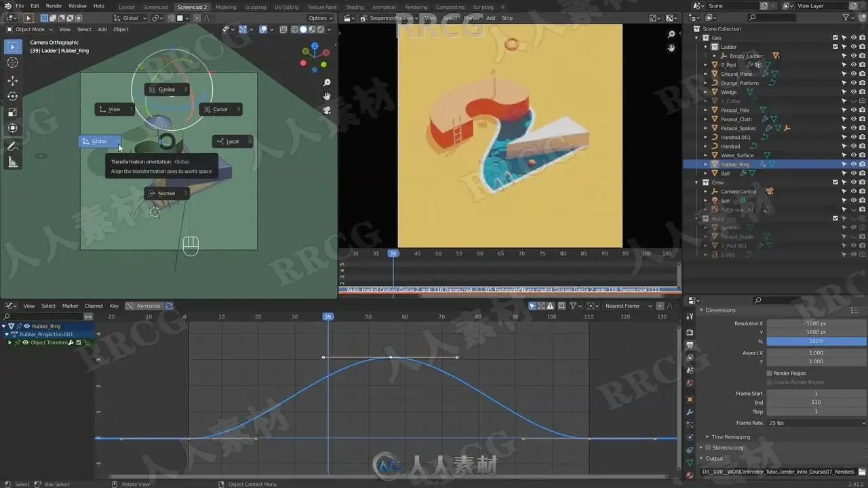868x488 pixels.
Task: Click the zoom magnifier in 3D viewport
Action: pyautogui.click(x=327, y=83)
